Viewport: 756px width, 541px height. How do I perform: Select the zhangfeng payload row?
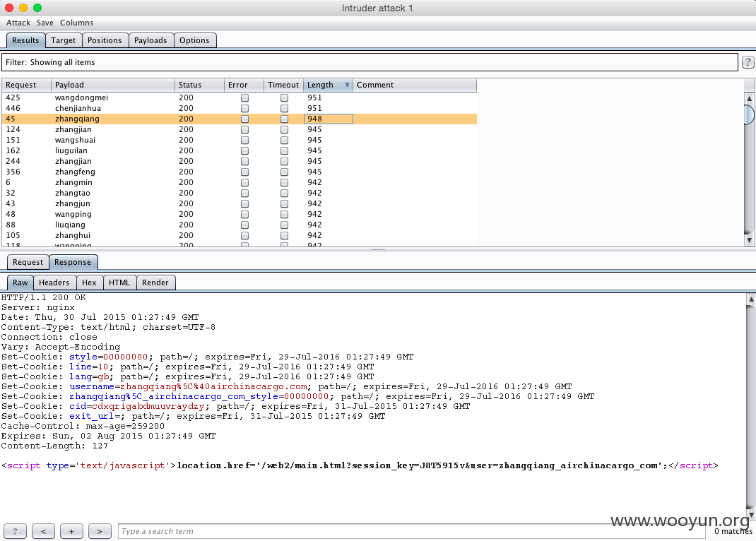click(239, 172)
